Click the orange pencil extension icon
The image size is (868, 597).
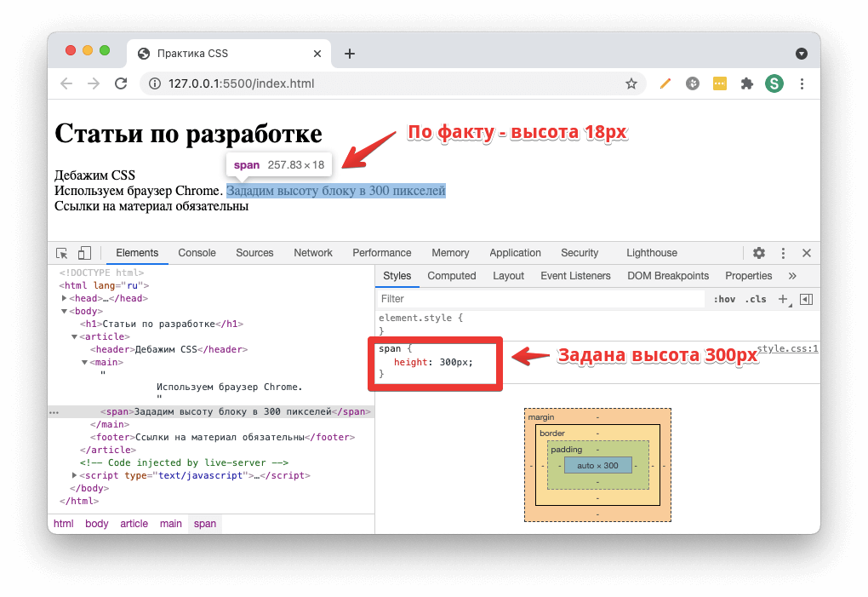(665, 83)
